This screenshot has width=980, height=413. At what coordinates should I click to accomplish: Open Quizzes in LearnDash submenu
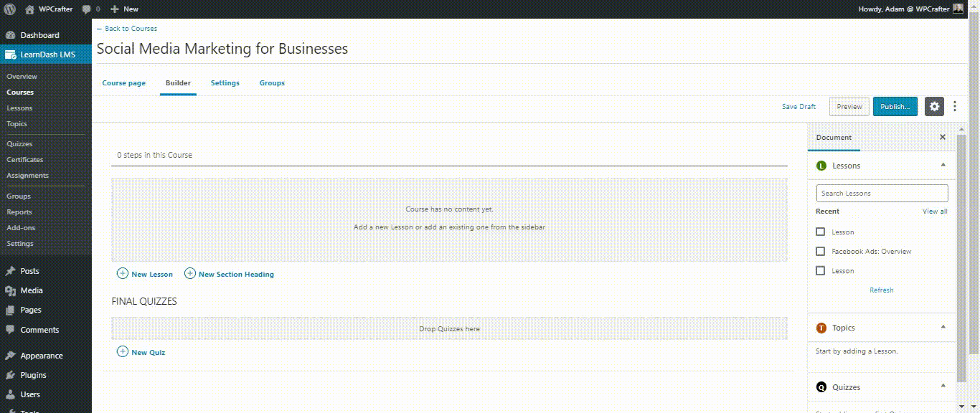pyautogui.click(x=20, y=144)
